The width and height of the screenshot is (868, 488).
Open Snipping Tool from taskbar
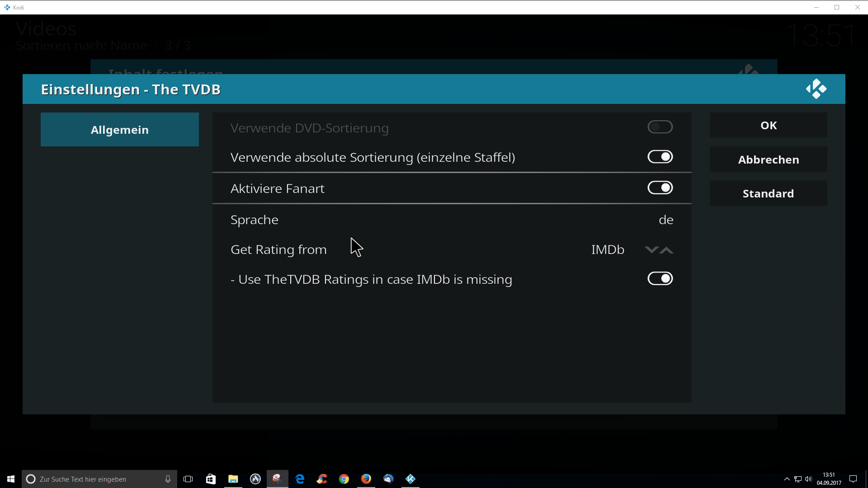[x=277, y=479]
